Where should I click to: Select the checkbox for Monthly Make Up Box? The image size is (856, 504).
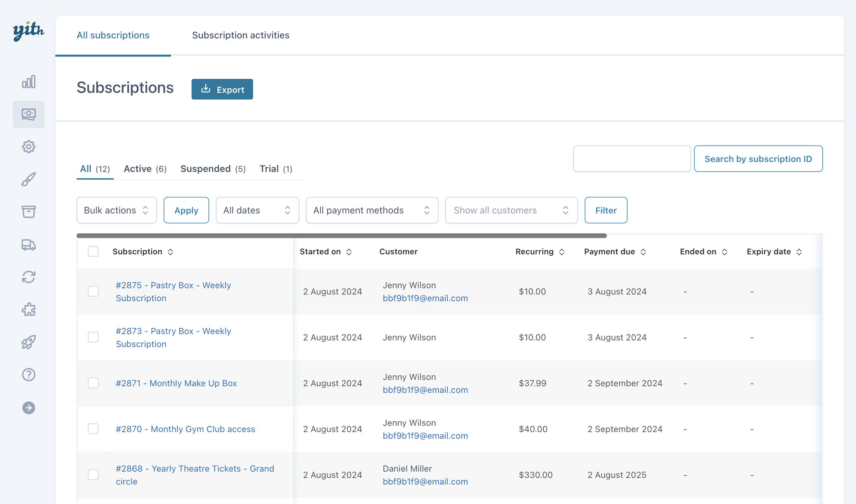coord(93,383)
